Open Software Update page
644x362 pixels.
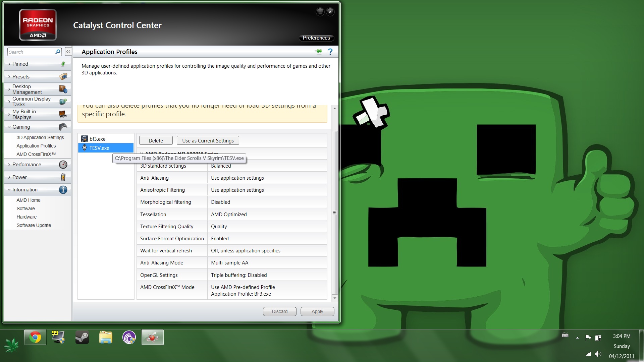[34, 225]
